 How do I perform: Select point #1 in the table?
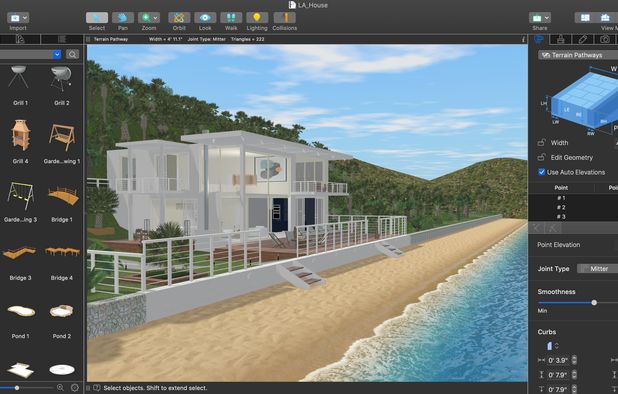561,198
